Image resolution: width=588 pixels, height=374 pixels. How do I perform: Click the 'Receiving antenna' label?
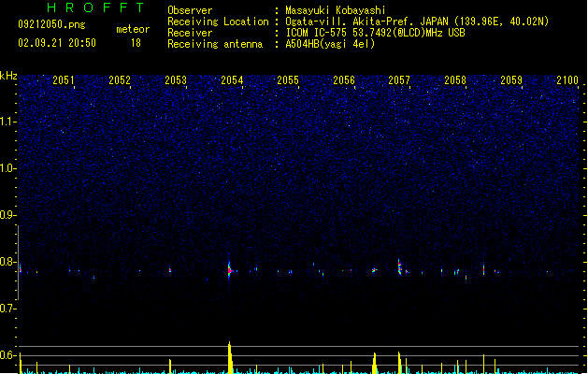[x=215, y=44]
